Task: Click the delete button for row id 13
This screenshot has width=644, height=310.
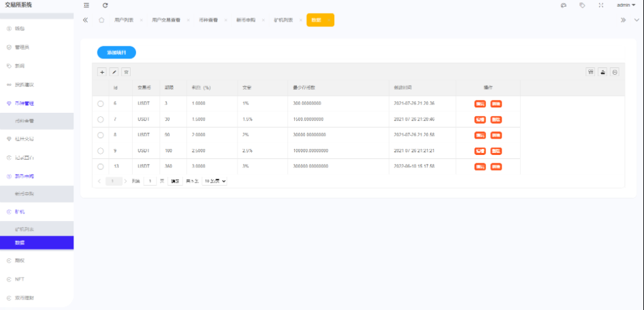Action: [496, 167]
